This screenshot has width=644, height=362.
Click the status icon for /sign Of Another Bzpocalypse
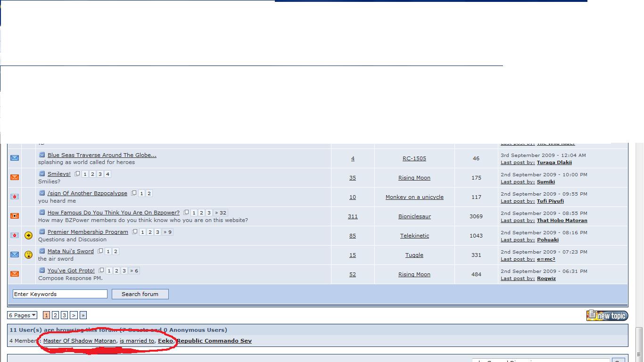click(x=15, y=197)
